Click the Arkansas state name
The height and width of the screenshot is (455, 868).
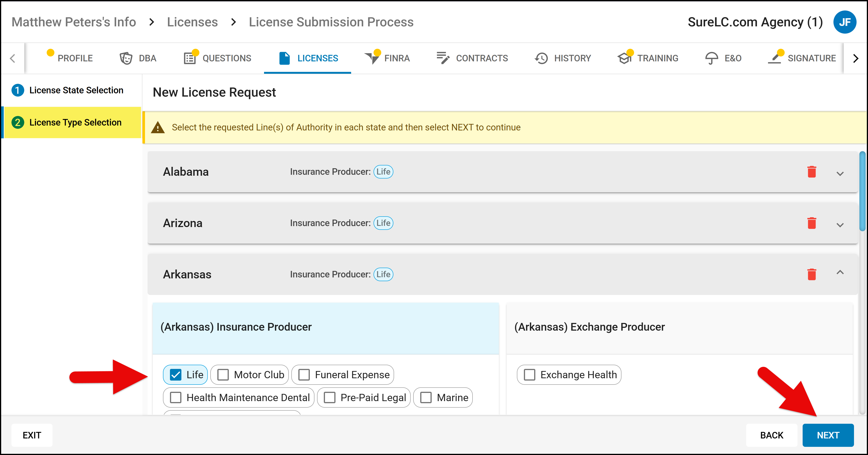187,274
